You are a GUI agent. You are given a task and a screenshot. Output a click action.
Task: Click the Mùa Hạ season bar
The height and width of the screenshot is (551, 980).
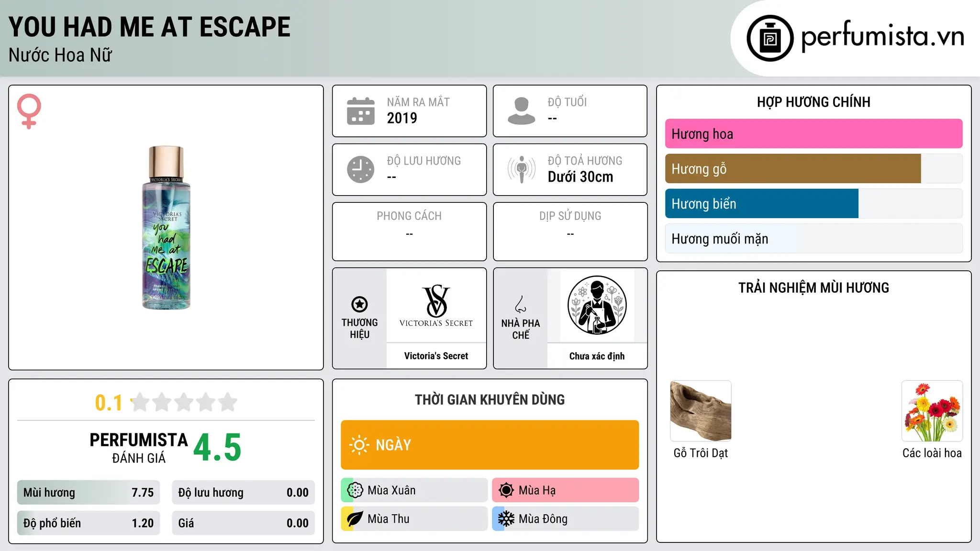566,490
